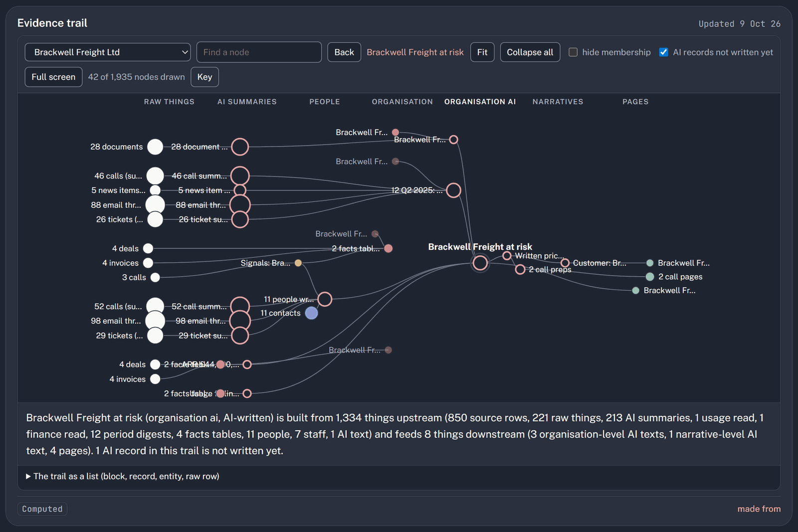Select the 11 people written ring node
The image size is (798, 532).
pyautogui.click(x=325, y=299)
